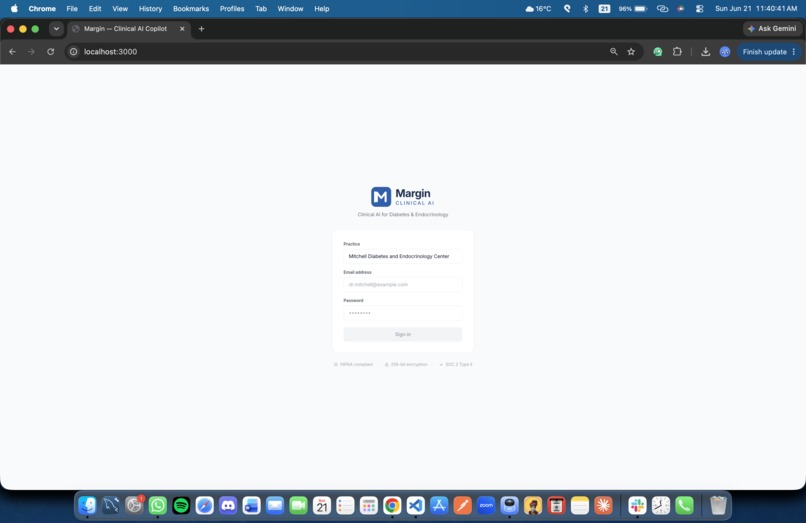
Task: Open the Profiles menu
Action: 232,9
